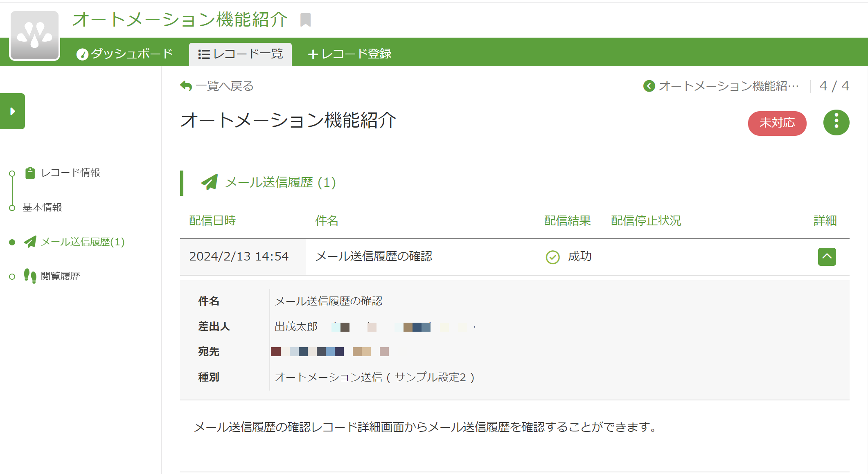Image resolution: width=868 pixels, height=474 pixels.
Task: Open the レコード登録 tab
Action: [x=350, y=54]
